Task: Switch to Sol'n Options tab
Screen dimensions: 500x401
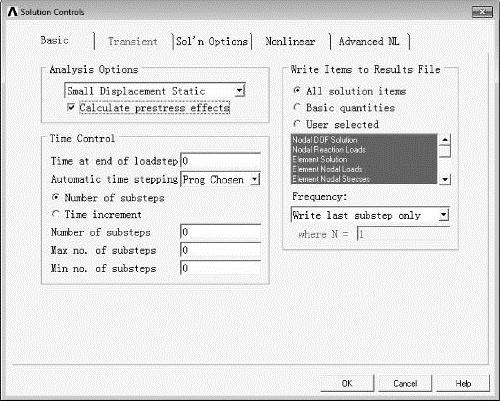Action: pos(212,41)
